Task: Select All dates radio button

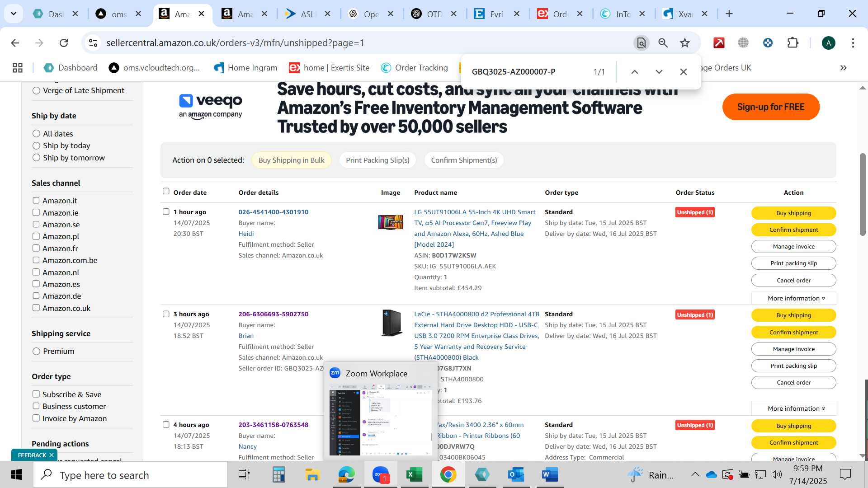Action: (37, 134)
